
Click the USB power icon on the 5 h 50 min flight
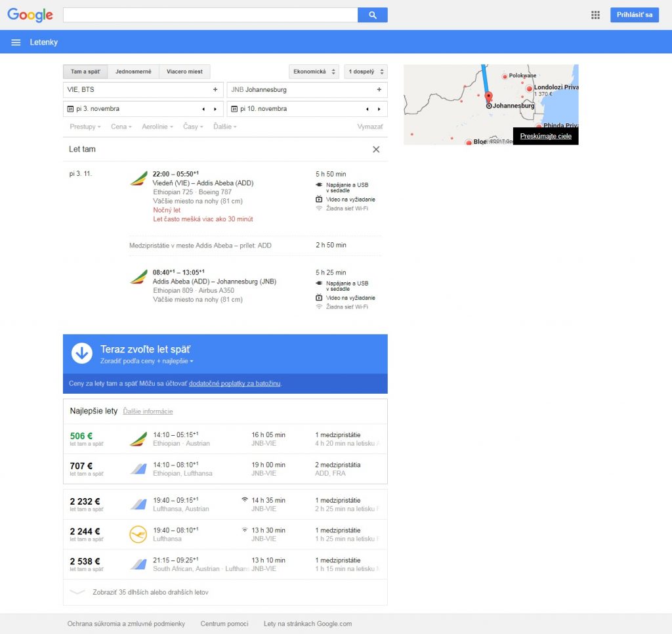pos(319,185)
